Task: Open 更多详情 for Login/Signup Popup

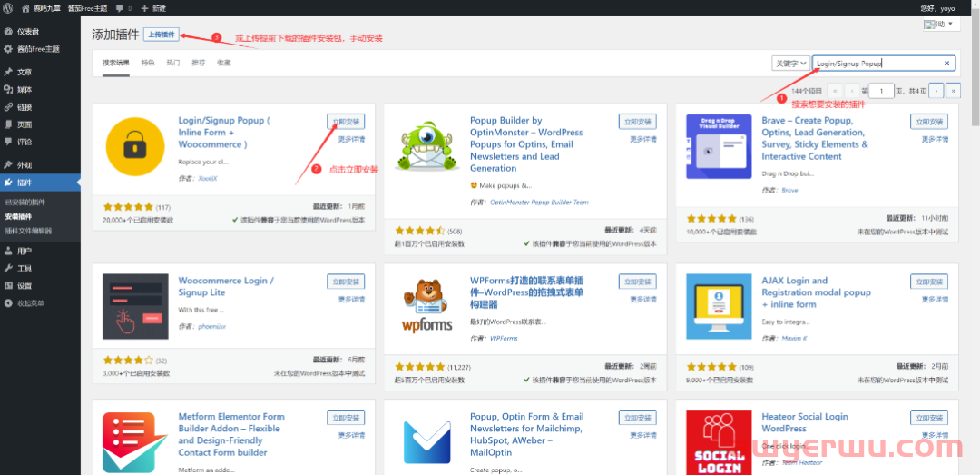Action: pos(352,139)
